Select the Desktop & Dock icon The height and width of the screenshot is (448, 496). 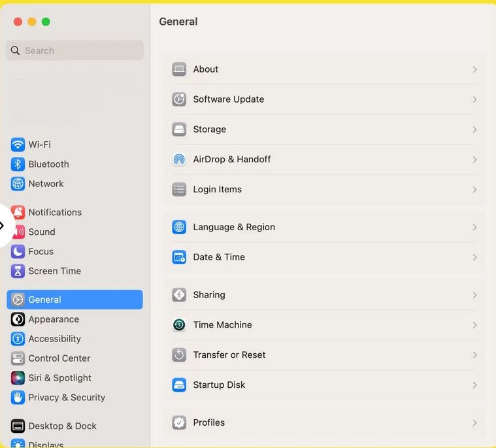[18, 426]
